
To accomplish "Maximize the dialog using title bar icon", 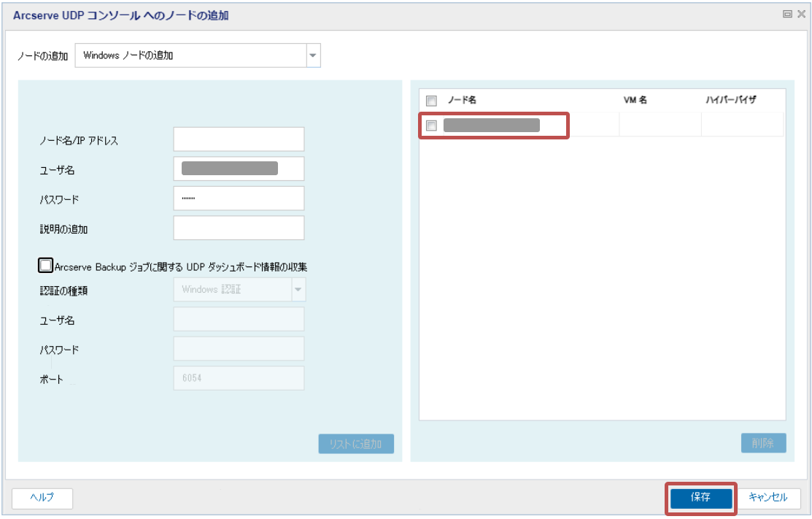I will (x=787, y=15).
